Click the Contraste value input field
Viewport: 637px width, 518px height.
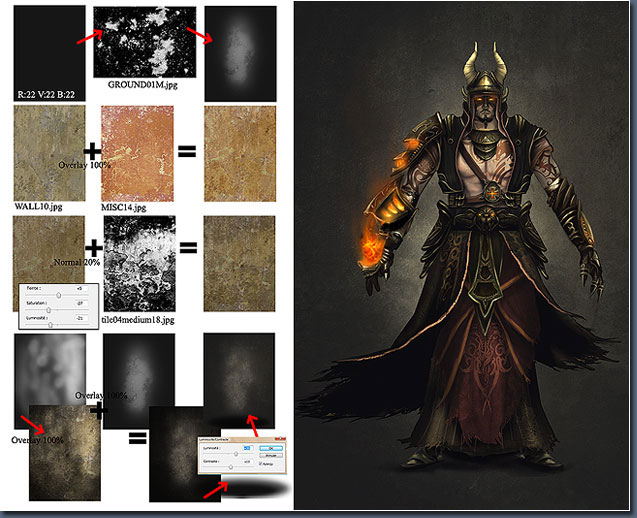tap(248, 462)
